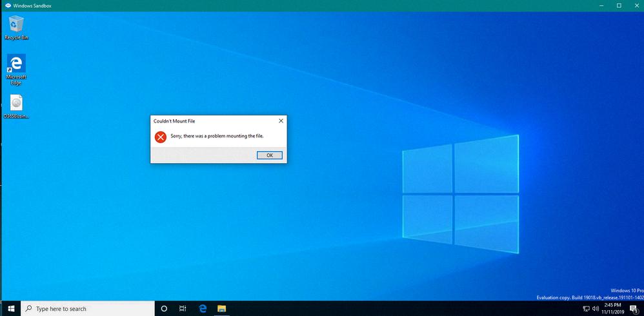644x316 pixels.
Task: Click the Windows Sandbox title bar icon
Action: coord(6,5)
